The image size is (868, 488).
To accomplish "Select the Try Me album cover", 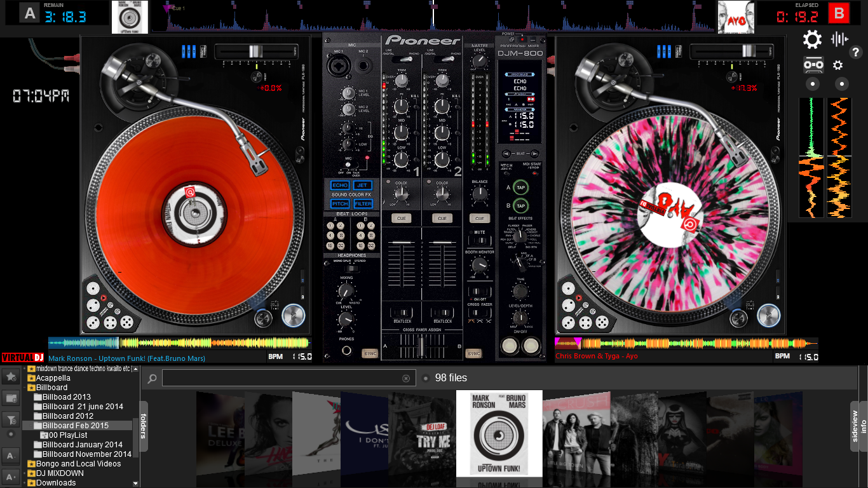I will pos(422,434).
